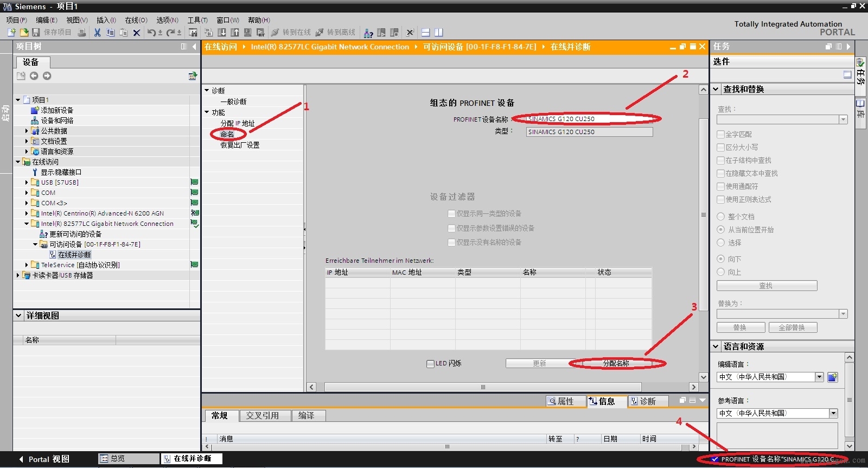Collapse the 查找和替换 find and replace section
Image resolution: width=868 pixels, height=468 pixels.
click(716, 89)
